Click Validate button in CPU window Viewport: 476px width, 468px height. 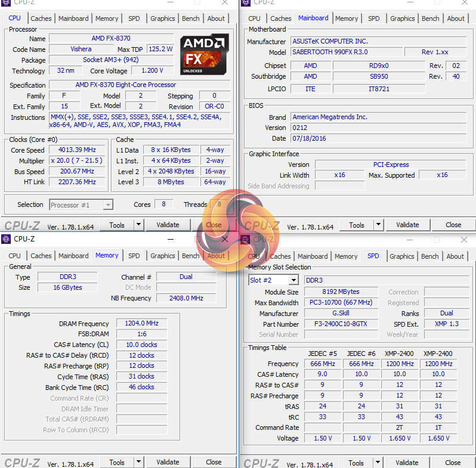[168, 225]
